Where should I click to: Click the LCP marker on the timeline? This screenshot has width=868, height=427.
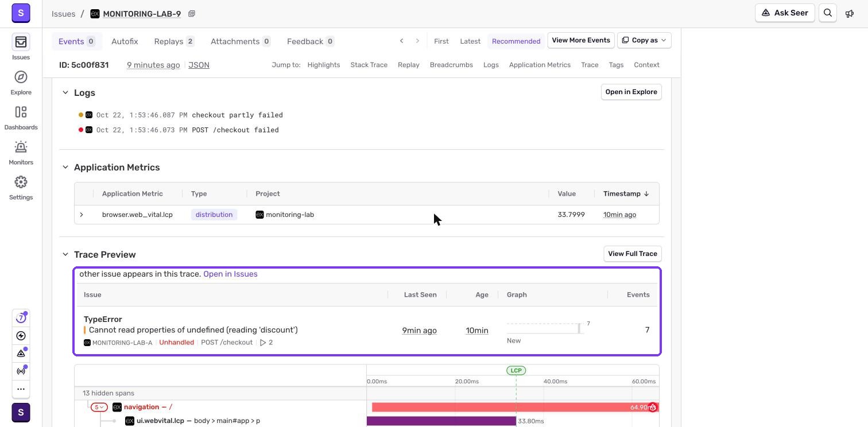click(x=516, y=371)
